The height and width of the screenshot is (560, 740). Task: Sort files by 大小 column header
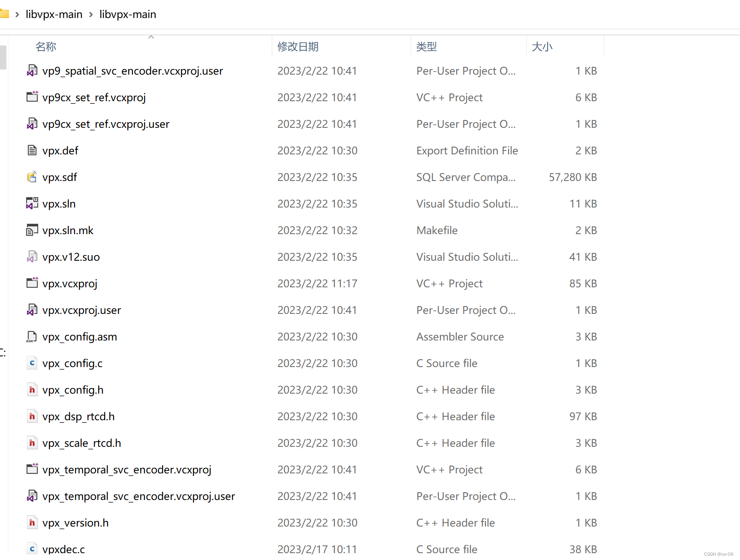pos(542,46)
